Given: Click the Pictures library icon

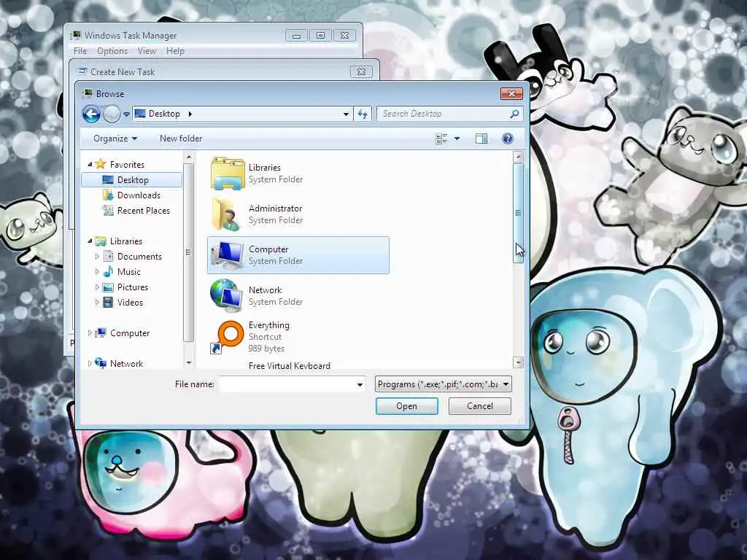Looking at the screenshot, I should (x=108, y=287).
